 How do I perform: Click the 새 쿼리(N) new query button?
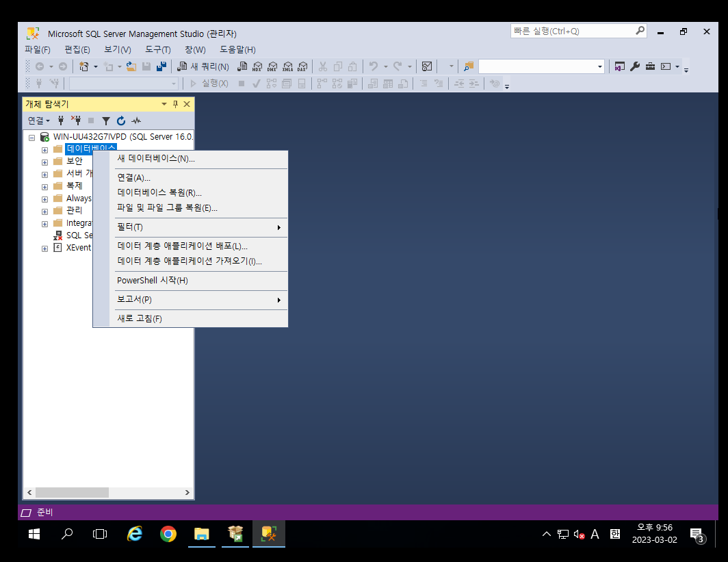tap(203, 66)
